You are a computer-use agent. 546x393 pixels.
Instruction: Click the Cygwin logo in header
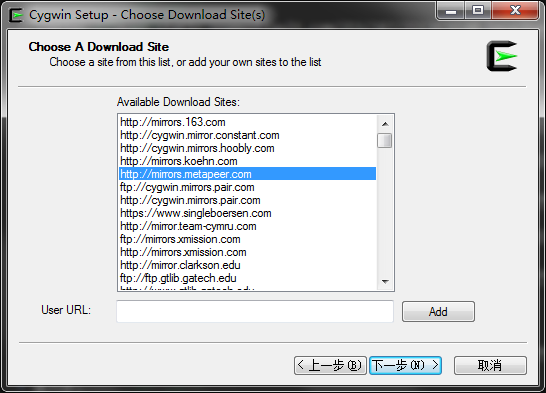[502, 56]
